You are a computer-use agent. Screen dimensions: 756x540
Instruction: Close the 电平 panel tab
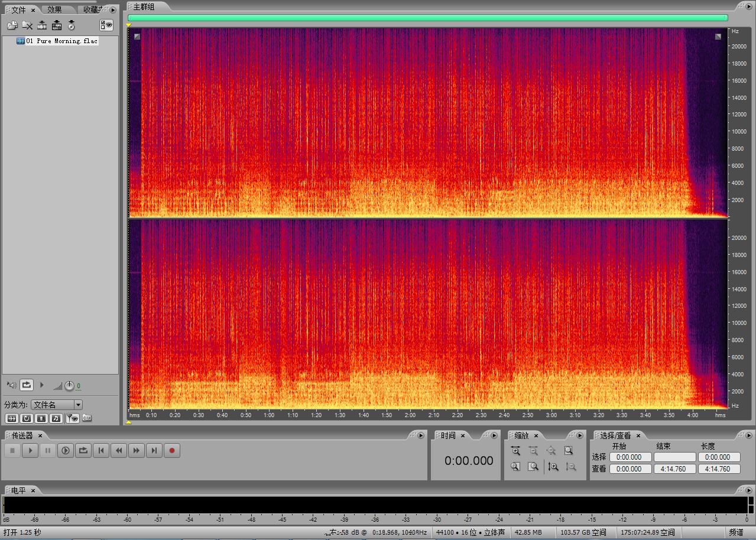click(33, 491)
